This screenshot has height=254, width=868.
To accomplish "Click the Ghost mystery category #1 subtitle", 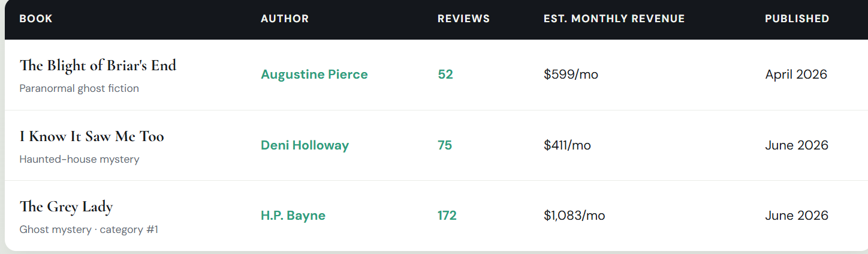I will click(89, 229).
